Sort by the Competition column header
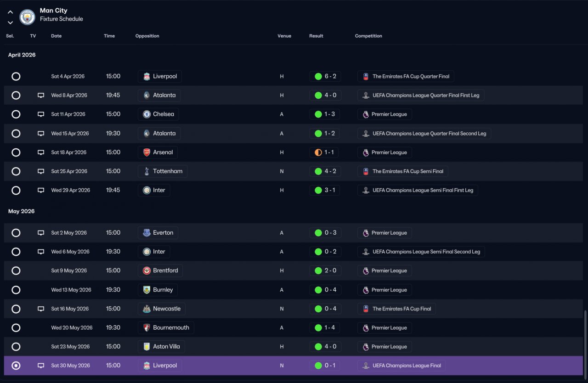 (368, 36)
